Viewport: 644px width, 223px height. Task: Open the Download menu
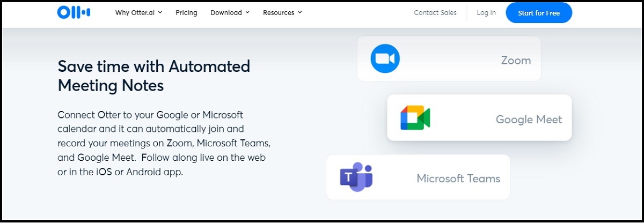(x=226, y=13)
